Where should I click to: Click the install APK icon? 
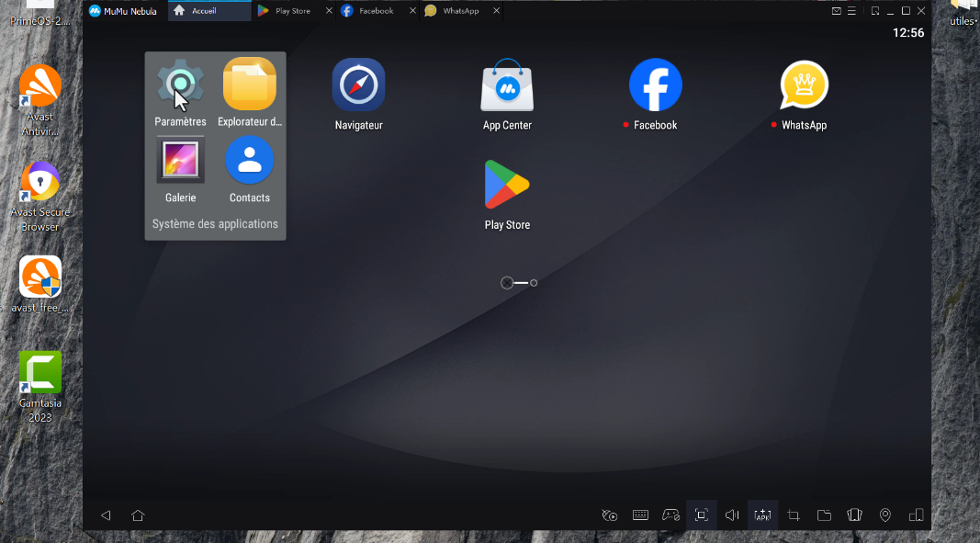(x=762, y=515)
